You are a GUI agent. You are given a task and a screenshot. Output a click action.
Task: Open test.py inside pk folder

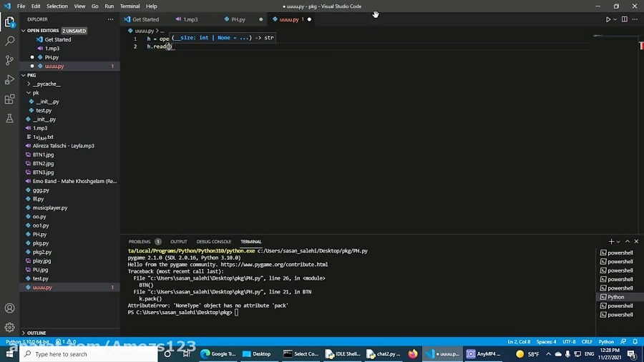click(x=44, y=110)
